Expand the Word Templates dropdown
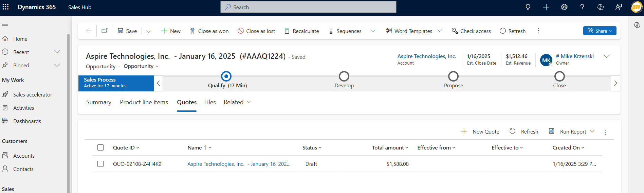This screenshot has width=644, height=193. pos(440,31)
